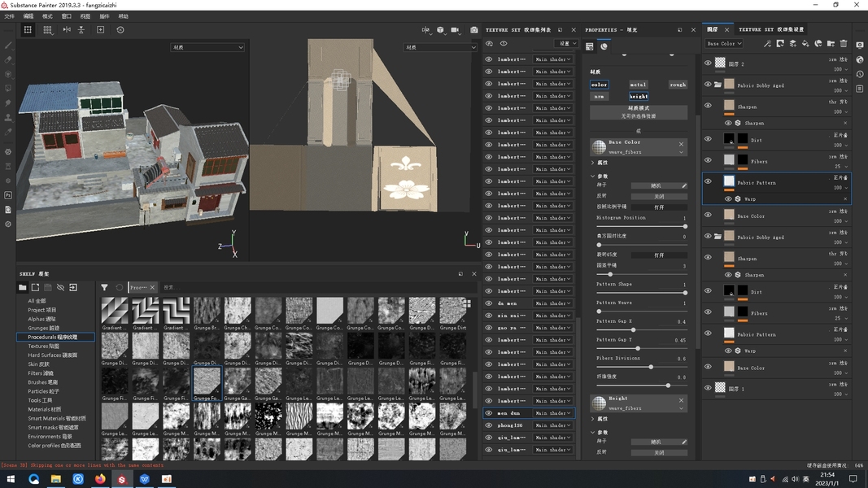Open Firefox from the taskbar

99,479
